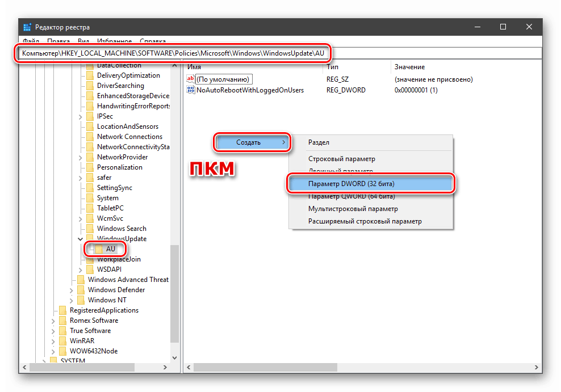This screenshot has height=392, width=561.
Task: Click the REG_DWORD type cell
Action: [346, 90]
